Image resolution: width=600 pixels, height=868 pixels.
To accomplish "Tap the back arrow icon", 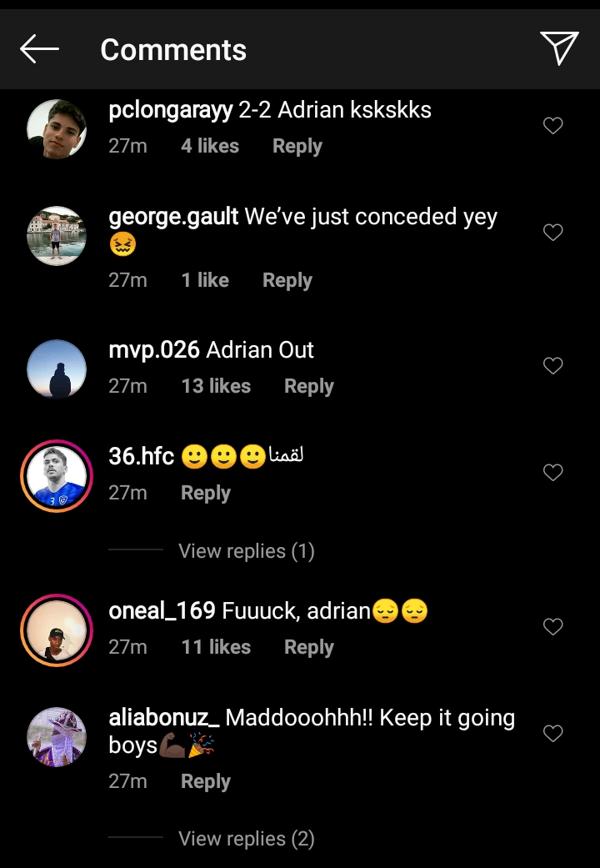I will tap(39, 49).
